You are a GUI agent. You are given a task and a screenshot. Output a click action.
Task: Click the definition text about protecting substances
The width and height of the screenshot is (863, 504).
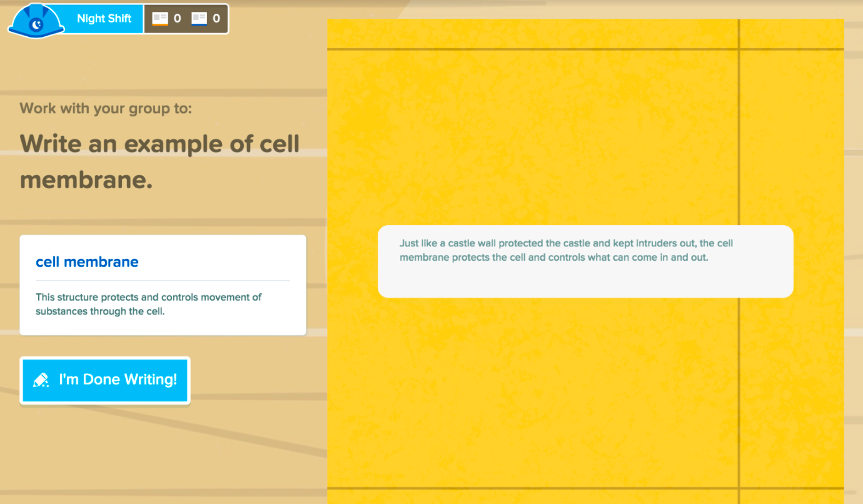pos(148,304)
